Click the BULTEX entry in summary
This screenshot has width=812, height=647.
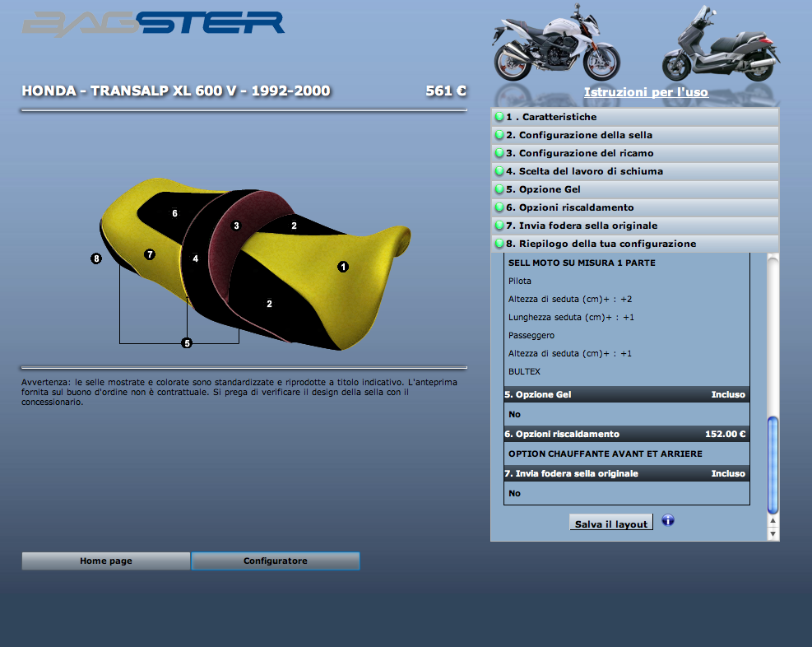click(x=524, y=371)
